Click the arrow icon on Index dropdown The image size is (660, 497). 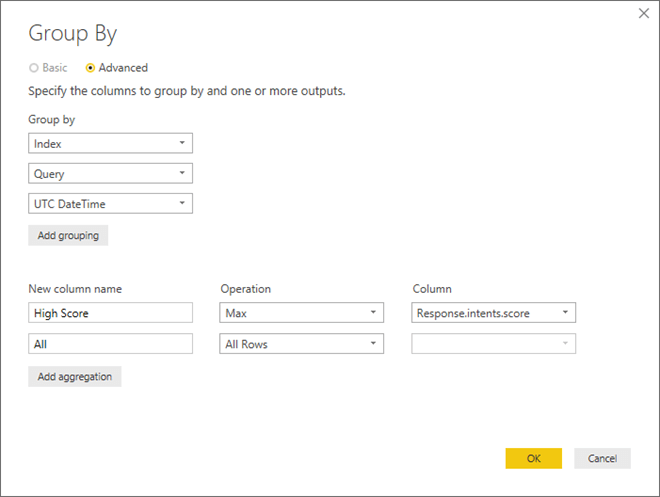181,143
